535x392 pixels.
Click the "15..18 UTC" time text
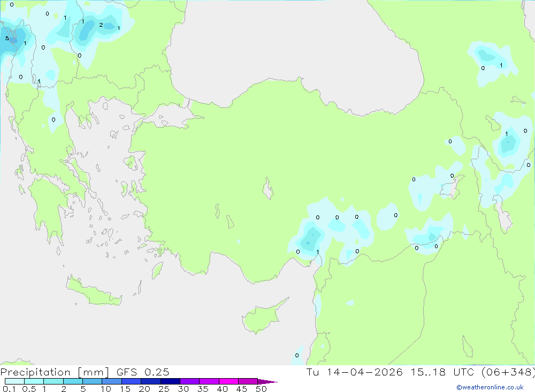coord(442,372)
